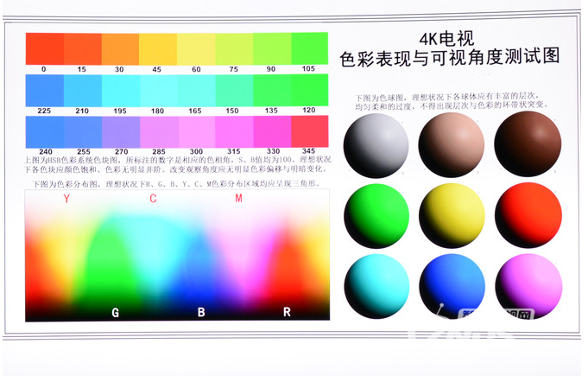Screen dimensions: 588x382
Task: Click the gray sphere
Action: pos(375,145)
